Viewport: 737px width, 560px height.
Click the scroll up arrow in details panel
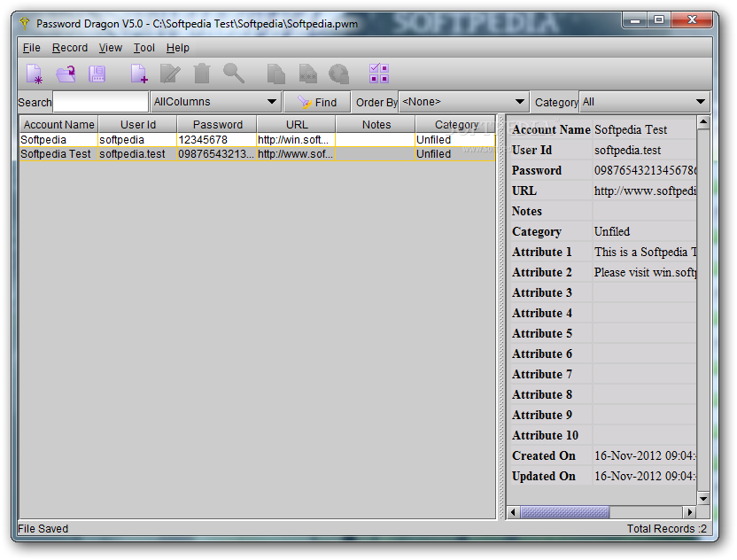pos(703,122)
